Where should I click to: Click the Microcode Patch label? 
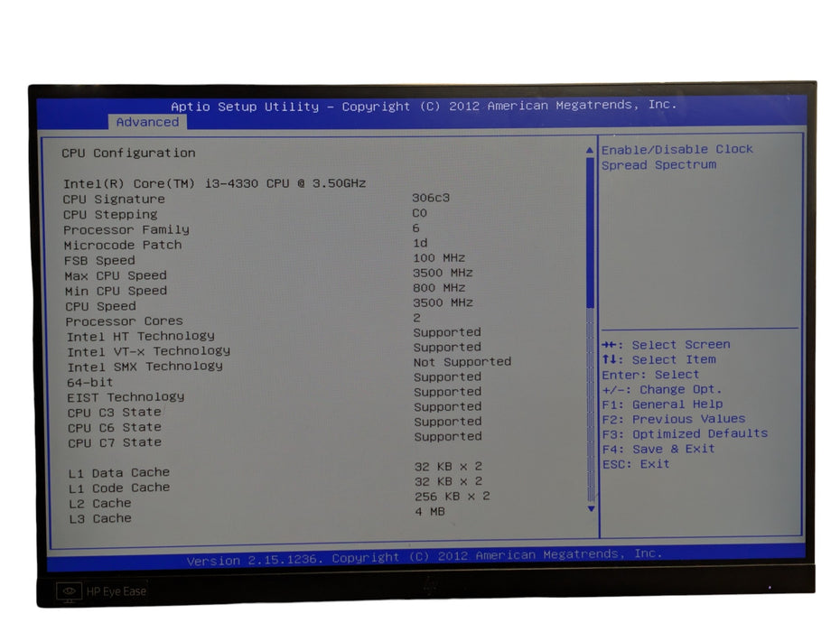[123, 246]
